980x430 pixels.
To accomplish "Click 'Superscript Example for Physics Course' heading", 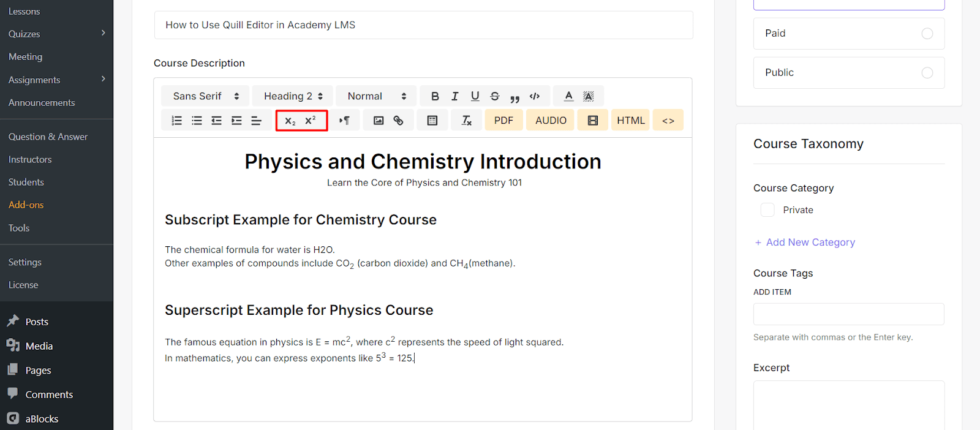I will [x=299, y=311].
